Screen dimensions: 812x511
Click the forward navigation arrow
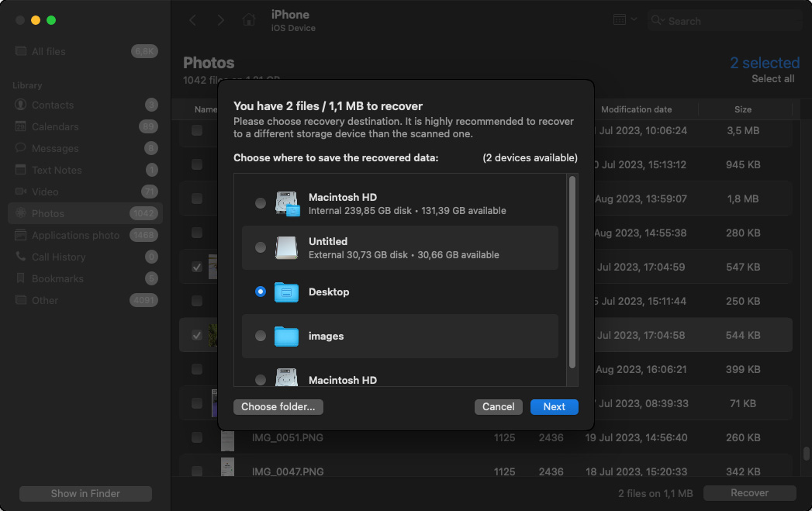point(221,21)
